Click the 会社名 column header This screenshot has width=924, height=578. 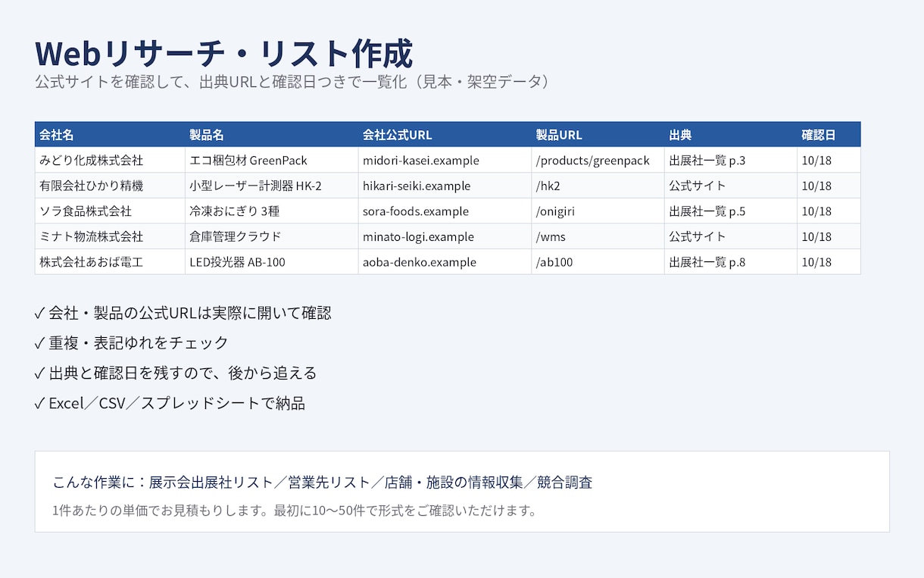pyautogui.click(x=110, y=135)
